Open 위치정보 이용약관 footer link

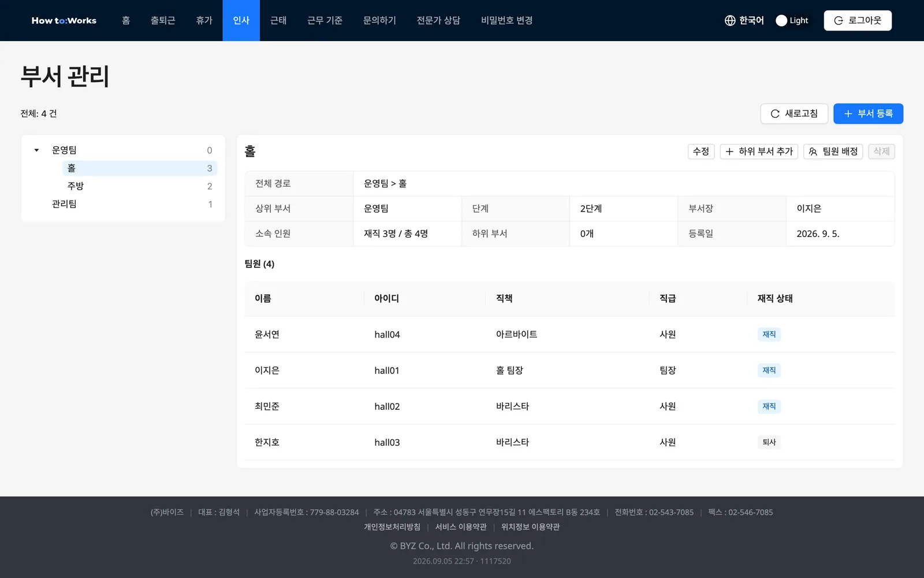(530, 527)
